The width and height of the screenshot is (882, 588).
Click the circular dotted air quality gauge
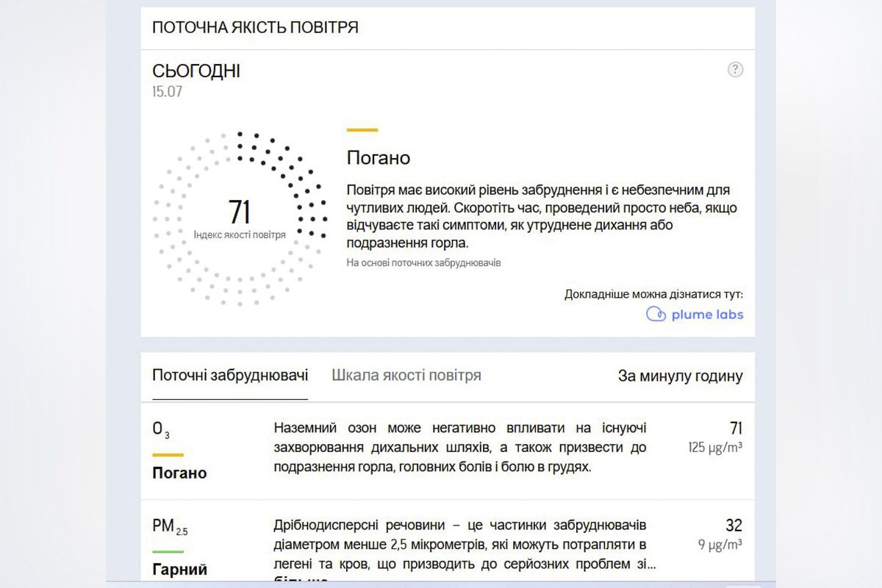[240, 218]
